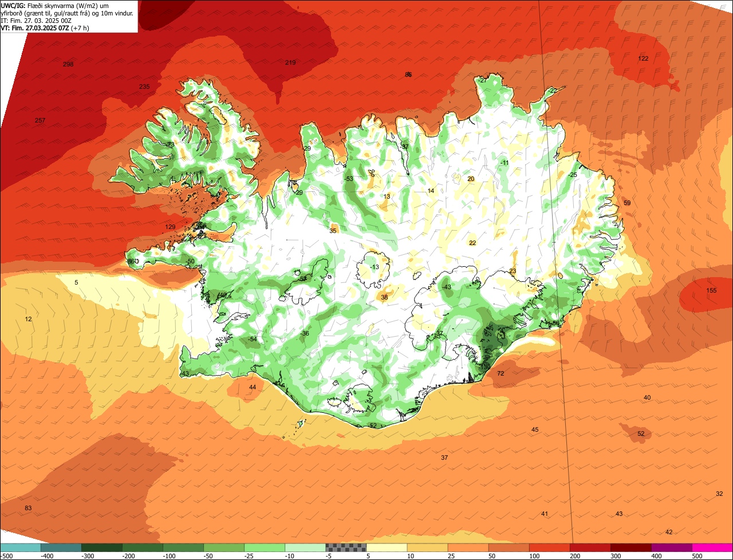Click the legend tick label -500
Screen dimensions: 733x560
[x=7, y=556]
